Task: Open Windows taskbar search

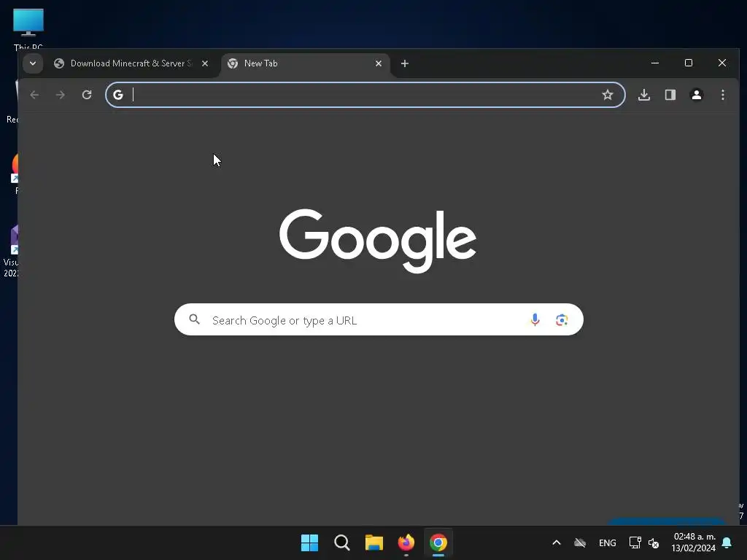Action: coord(341,542)
